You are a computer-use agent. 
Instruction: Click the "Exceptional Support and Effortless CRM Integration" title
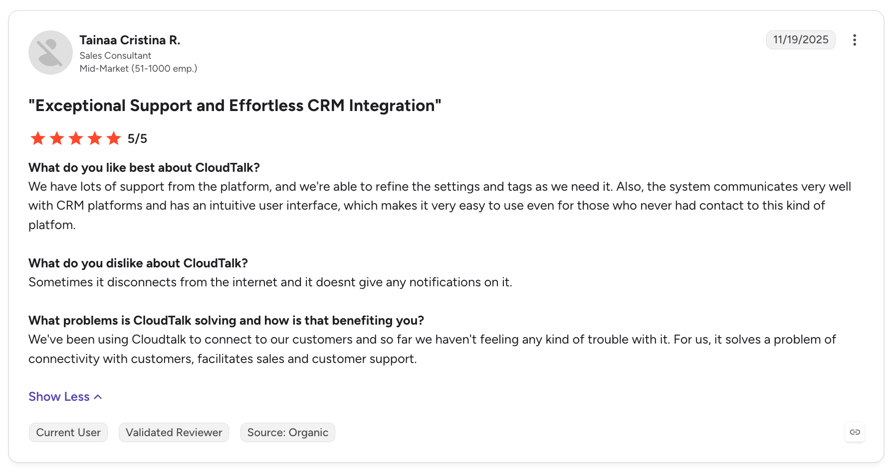coord(235,106)
